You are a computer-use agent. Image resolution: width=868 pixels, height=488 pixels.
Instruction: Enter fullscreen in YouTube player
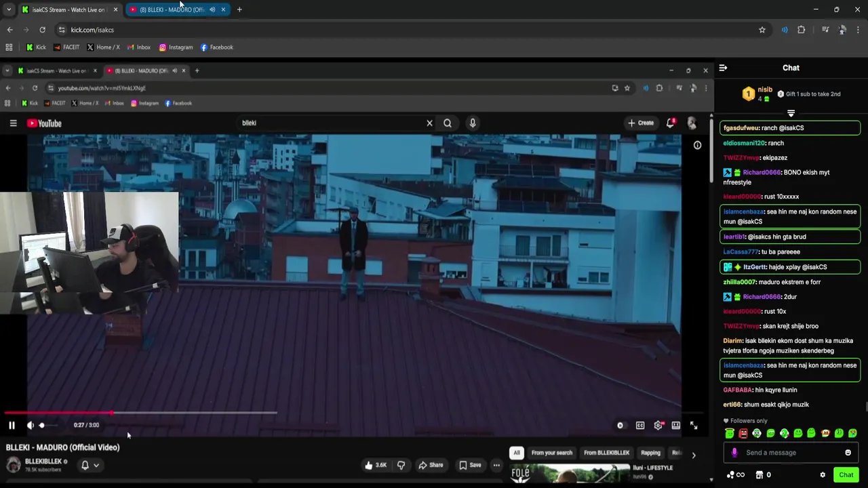[694, 426]
